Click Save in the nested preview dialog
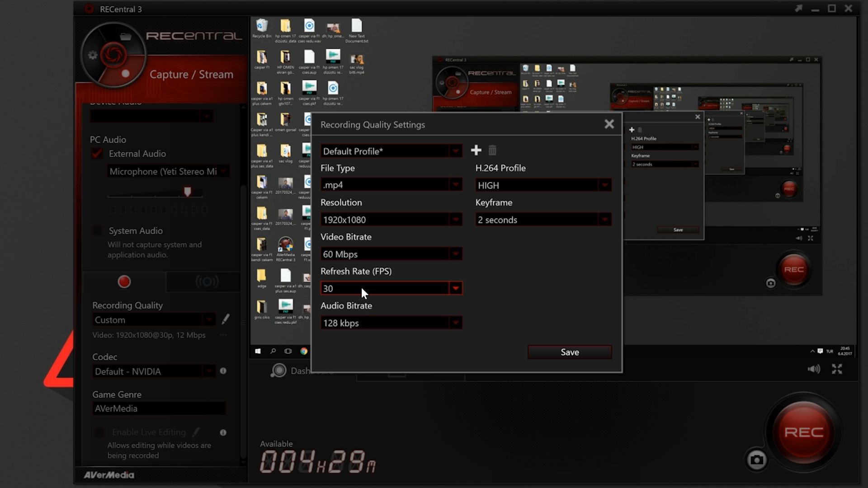868x488 pixels. click(678, 230)
